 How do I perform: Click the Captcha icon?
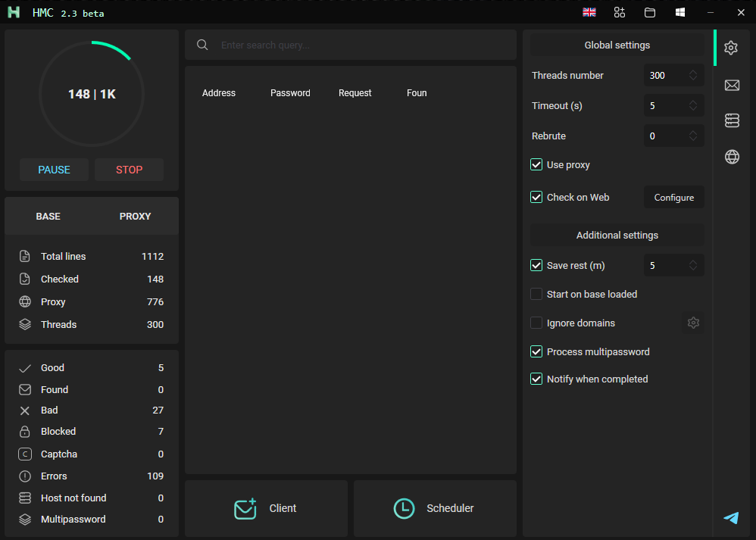coord(25,454)
